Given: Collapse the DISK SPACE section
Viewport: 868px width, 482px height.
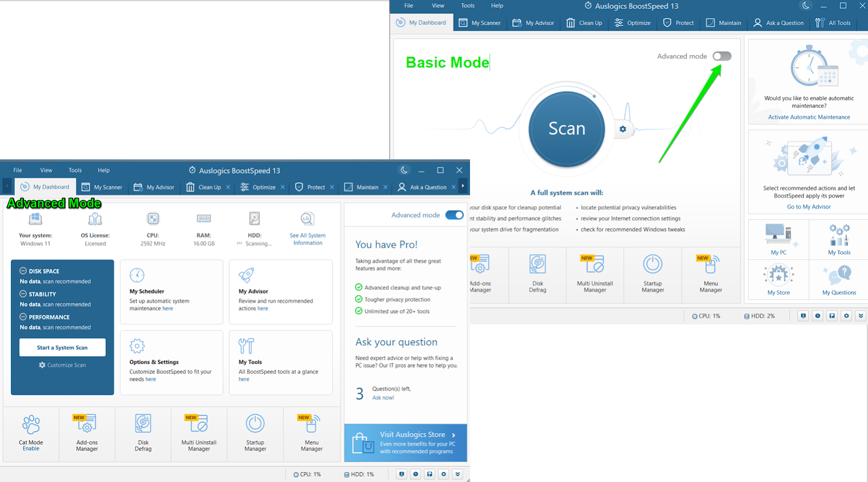Looking at the screenshot, I should [23, 271].
